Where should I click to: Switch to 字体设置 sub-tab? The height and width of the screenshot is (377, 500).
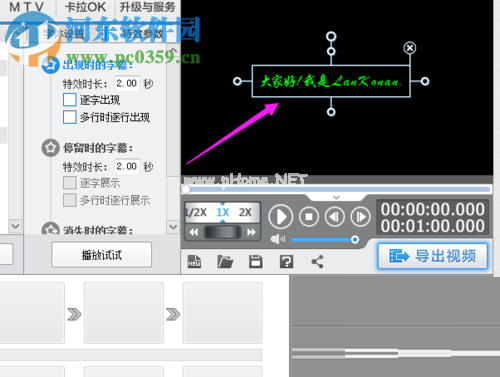63,34
